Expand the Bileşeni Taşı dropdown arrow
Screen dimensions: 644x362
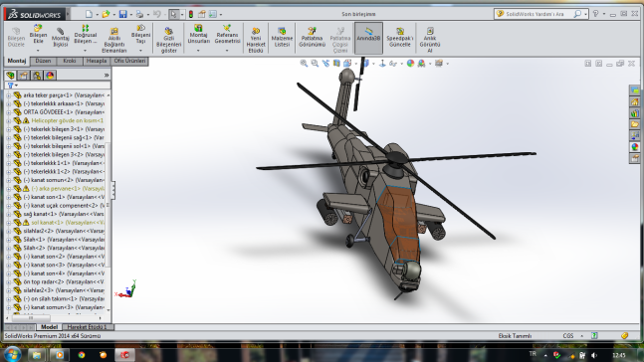[x=140, y=51]
